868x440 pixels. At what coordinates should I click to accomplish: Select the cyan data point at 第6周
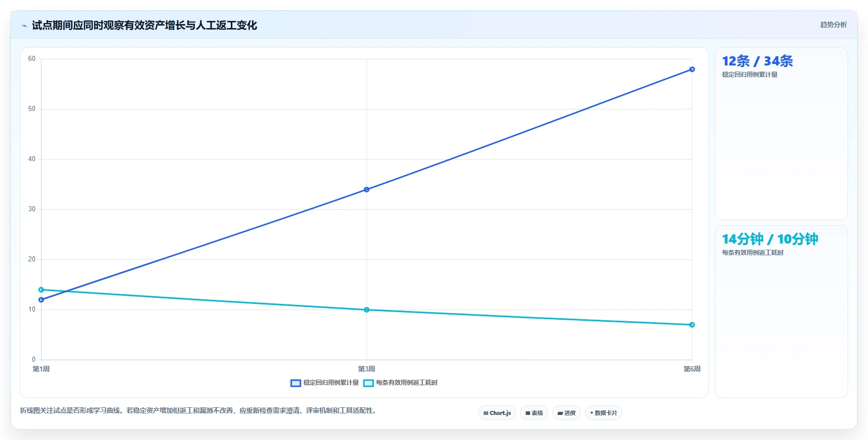pyautogui.click(x=692, y=325)
